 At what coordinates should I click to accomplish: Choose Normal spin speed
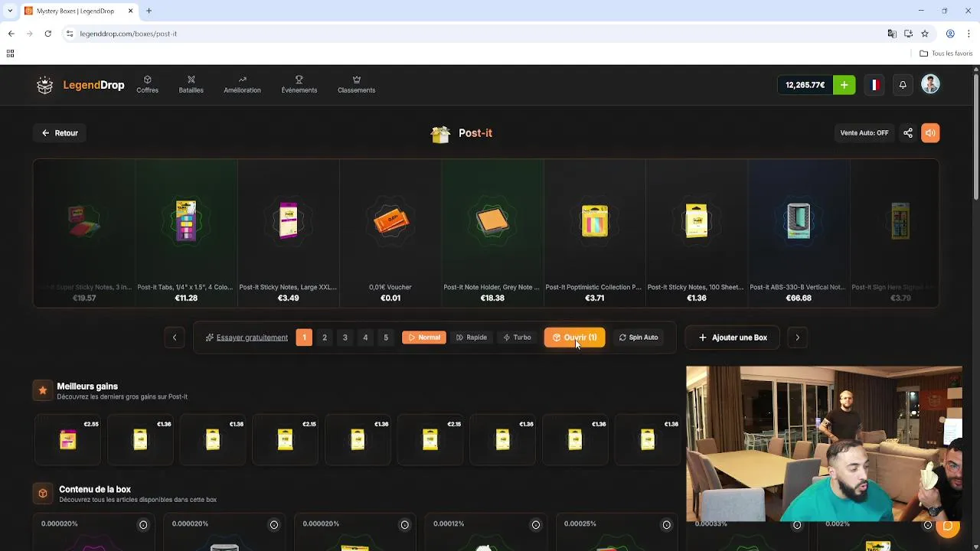[x=424, y=337]
